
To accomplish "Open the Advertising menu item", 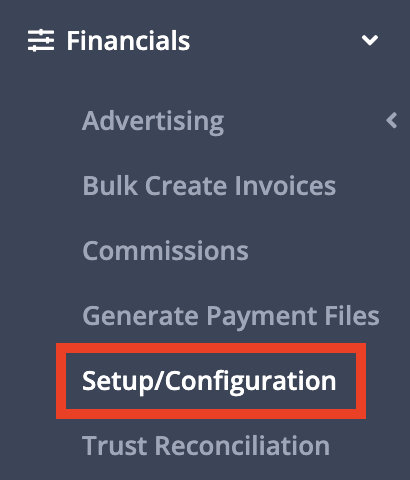I will pos(153,122).
